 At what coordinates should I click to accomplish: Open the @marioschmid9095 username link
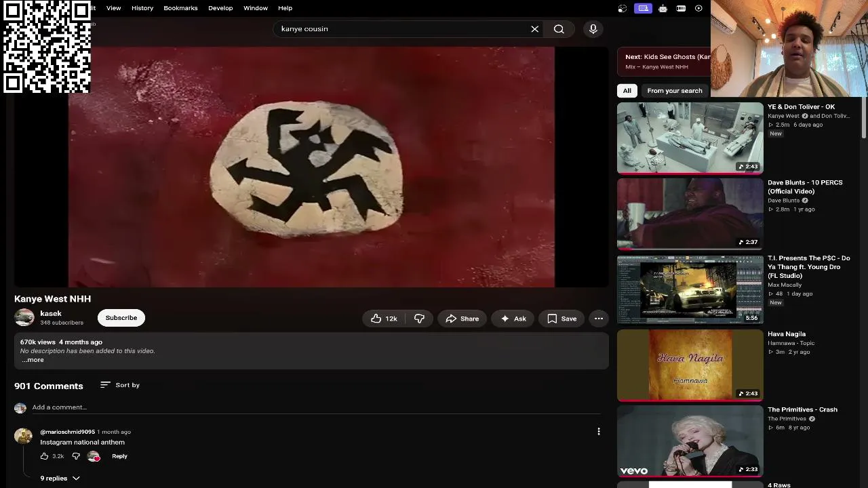tap(67, 432)
